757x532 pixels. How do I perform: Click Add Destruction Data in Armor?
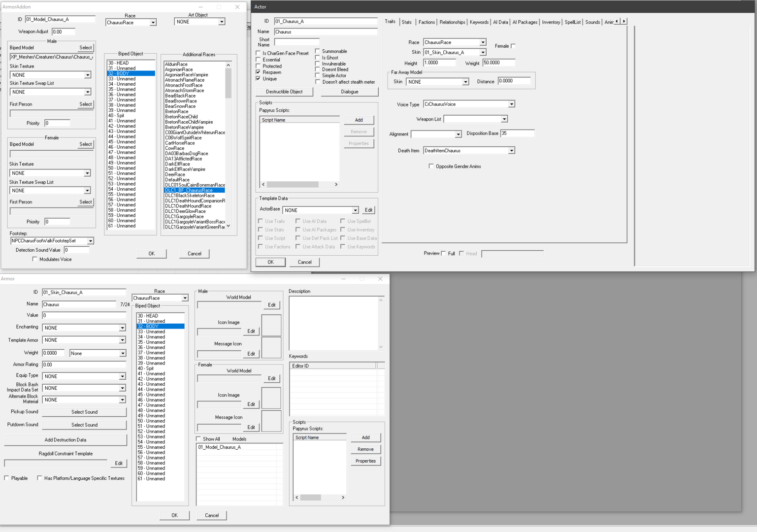pos(66,440)
